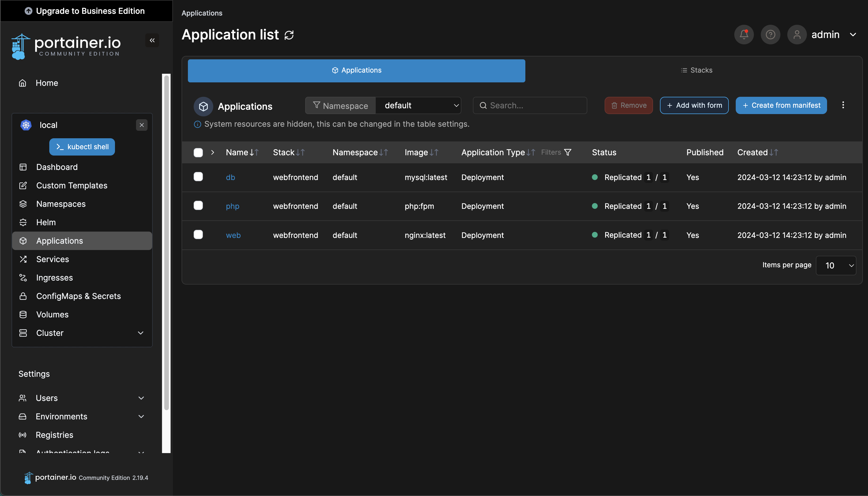Switch to the Stacks tab
The height and width of the screenshot is (496, 868).
(x=697, y=71)
